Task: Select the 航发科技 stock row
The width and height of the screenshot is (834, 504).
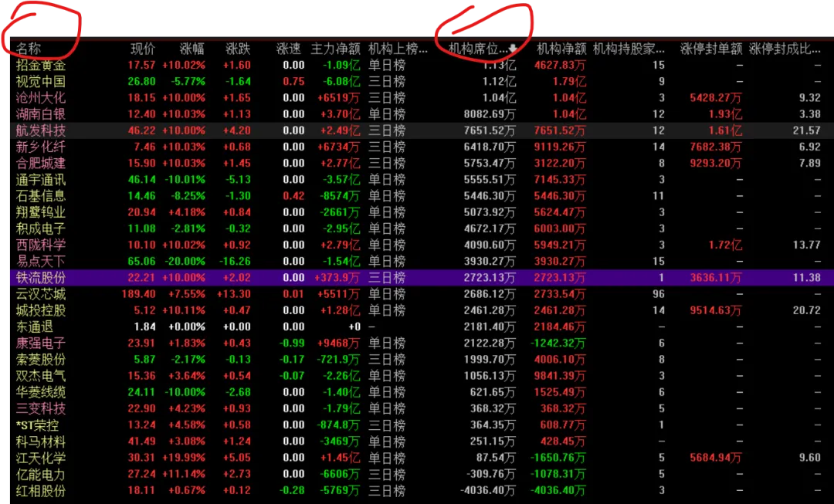Action: [x=422, y=130]
